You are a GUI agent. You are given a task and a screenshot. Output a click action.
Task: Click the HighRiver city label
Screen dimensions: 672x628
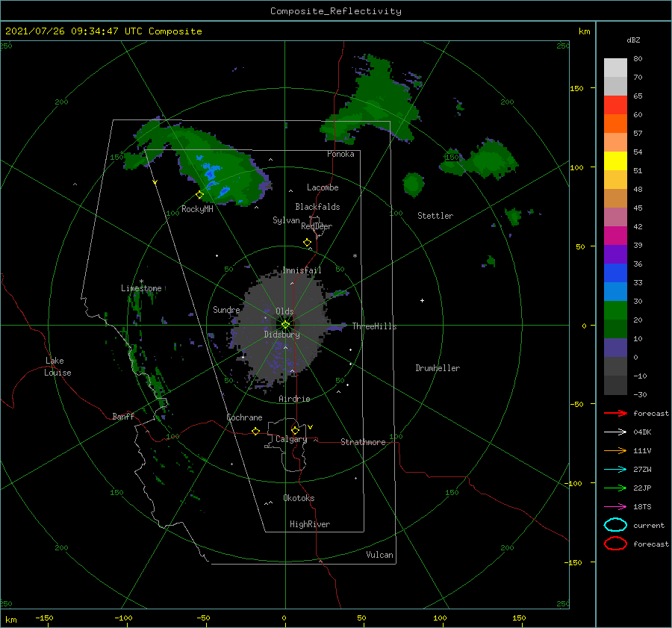click(310, 524)
